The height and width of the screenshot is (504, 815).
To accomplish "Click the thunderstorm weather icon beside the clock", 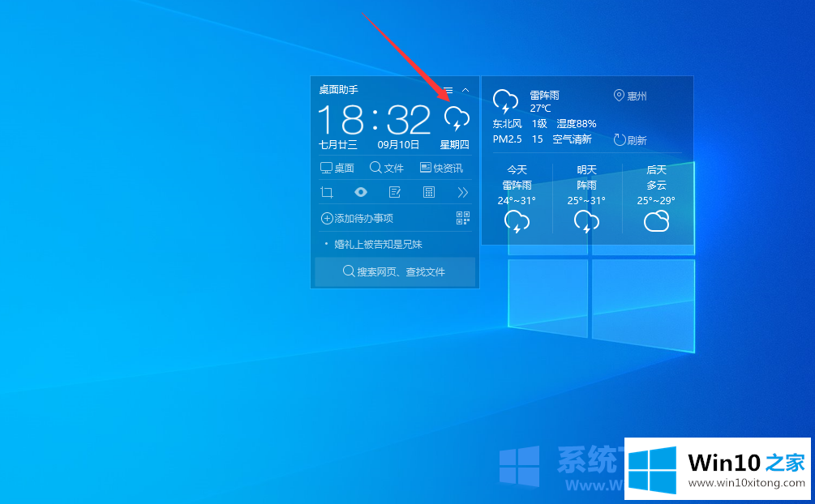I will (x=457, y=118).
